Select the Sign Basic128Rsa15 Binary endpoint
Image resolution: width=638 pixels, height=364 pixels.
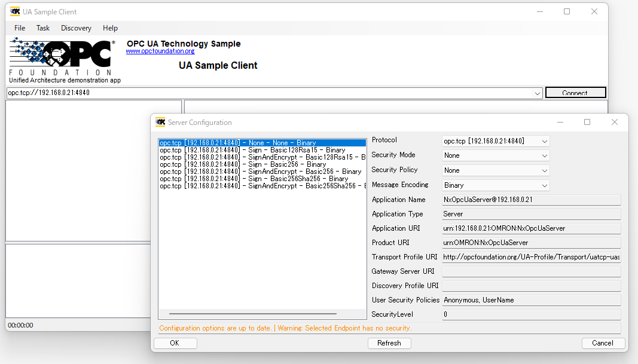[252, 150]
